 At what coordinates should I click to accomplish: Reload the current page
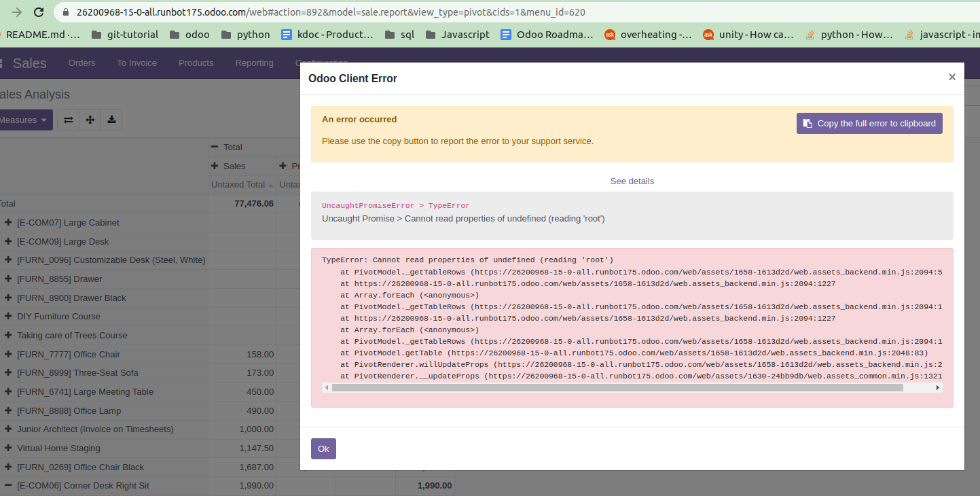pos(39,12)
